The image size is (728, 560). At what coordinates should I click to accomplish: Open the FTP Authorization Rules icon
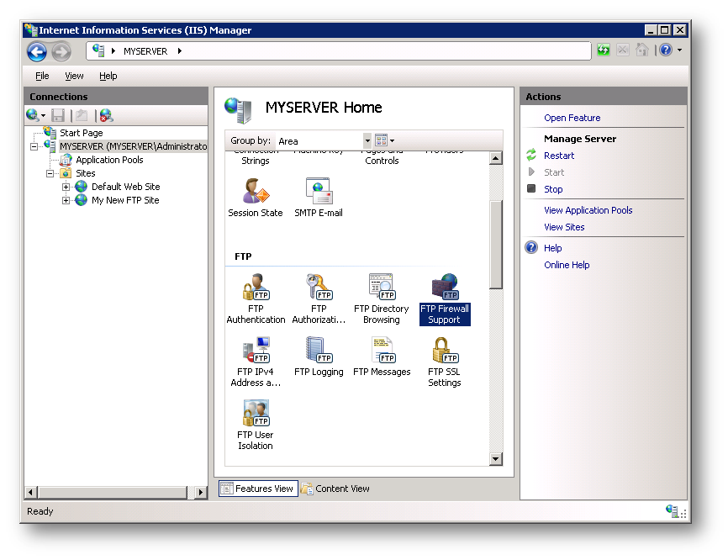[x=319, y=298]
